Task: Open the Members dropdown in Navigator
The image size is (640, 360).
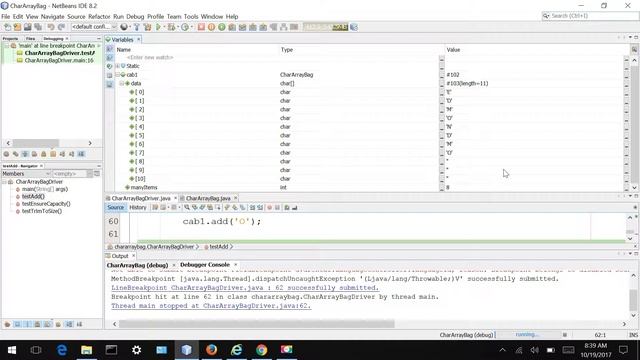Action: 26,173
